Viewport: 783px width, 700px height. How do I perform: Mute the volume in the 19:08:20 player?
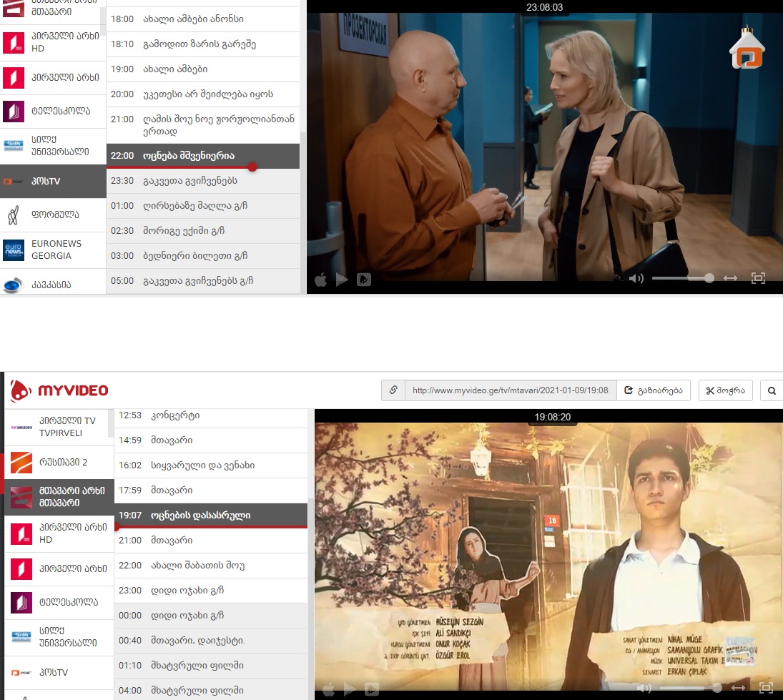[644, 689]
